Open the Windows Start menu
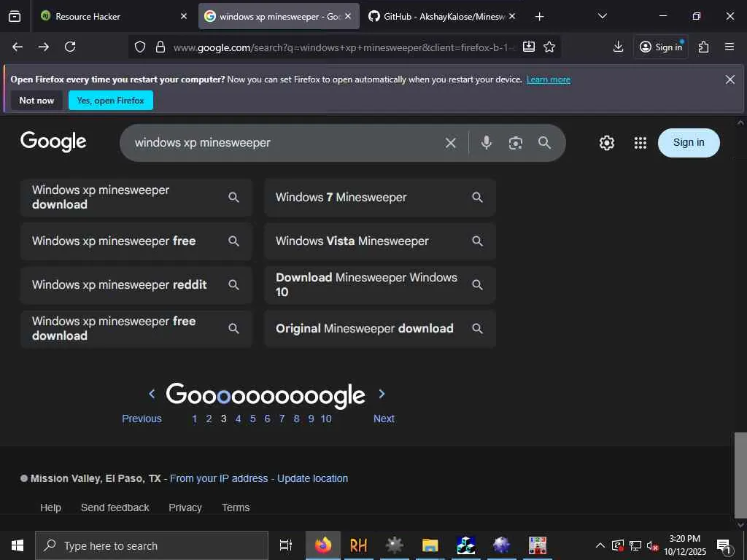 point(18,545)
